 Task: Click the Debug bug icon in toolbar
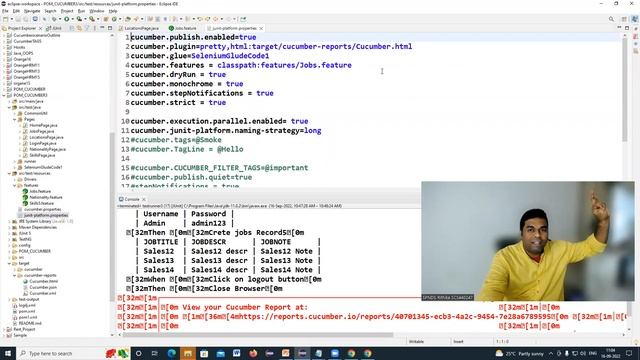[x=54, y=19]
